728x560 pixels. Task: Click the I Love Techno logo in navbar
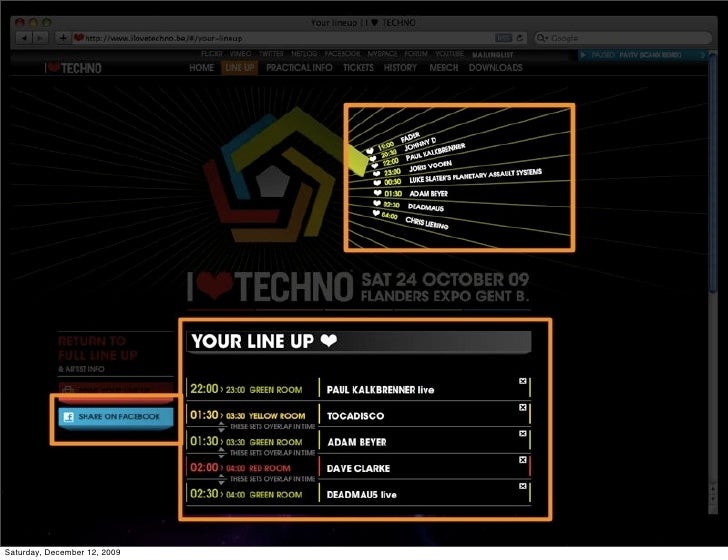(x=73, y=68)
